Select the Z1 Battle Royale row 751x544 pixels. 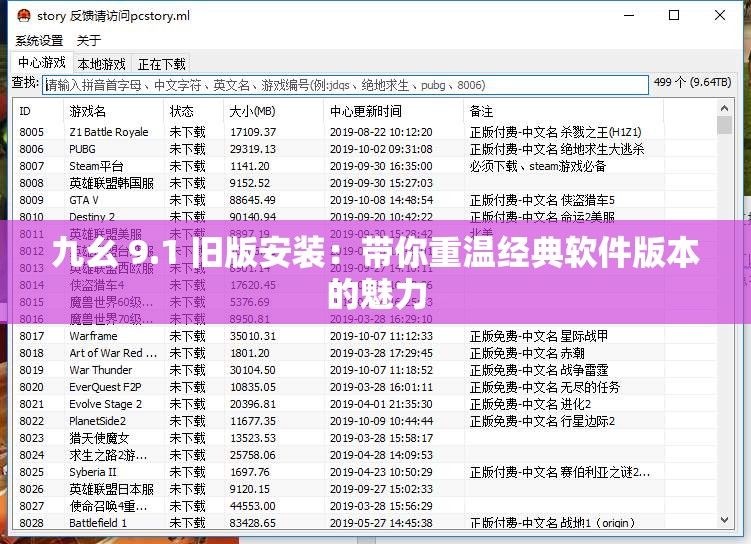tap(364, 132)
